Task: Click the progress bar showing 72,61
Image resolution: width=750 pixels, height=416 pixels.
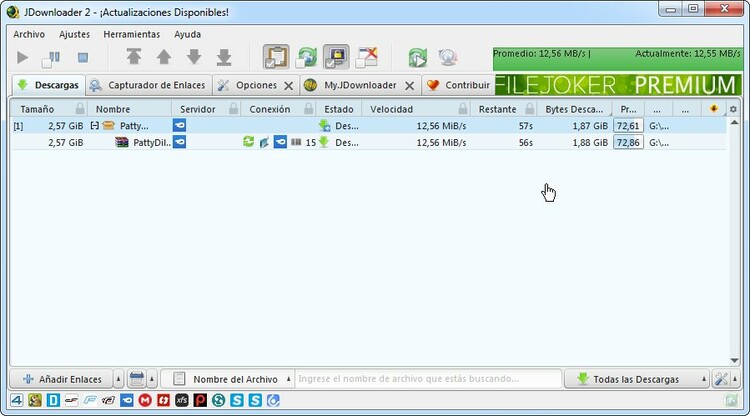Action: tap(628, 126)
